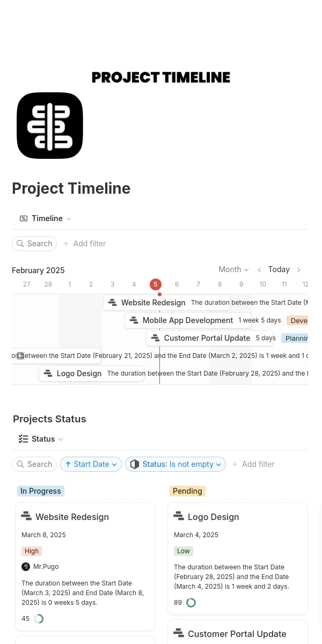322x644 pixels.
Task: Click the plus icon beside Add filter in timeline
Action: (66, 244)
